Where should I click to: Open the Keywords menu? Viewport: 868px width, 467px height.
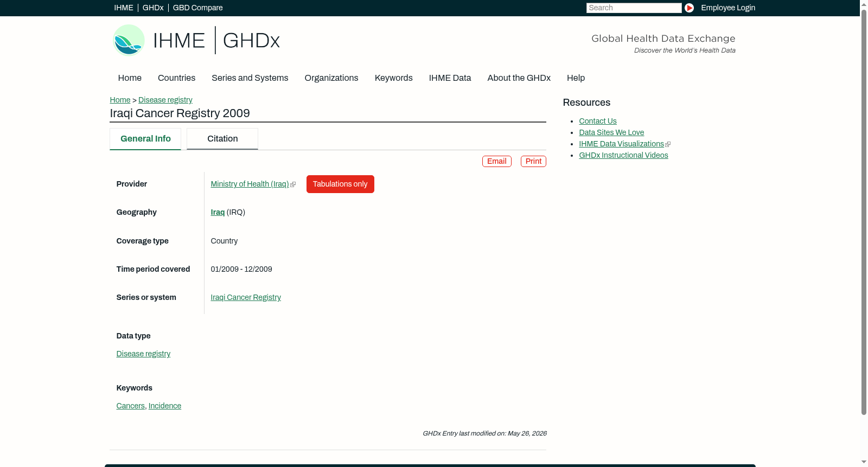pos(393,78)
